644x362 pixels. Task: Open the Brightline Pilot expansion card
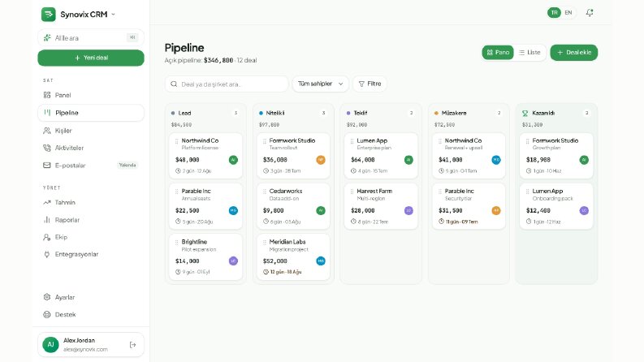205,257
